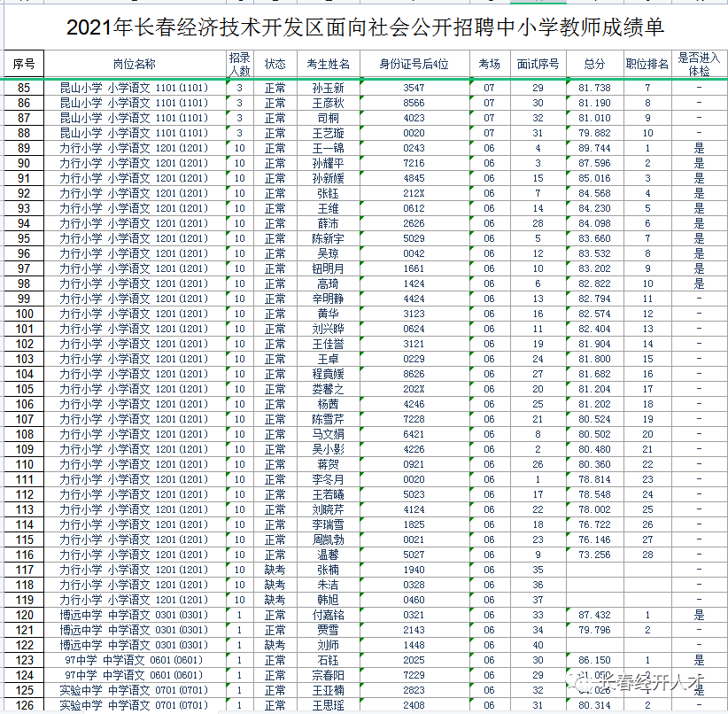The image size is (728, 714).
Task: Select the 序号 header cell
Action: click(x=24, y=64)
